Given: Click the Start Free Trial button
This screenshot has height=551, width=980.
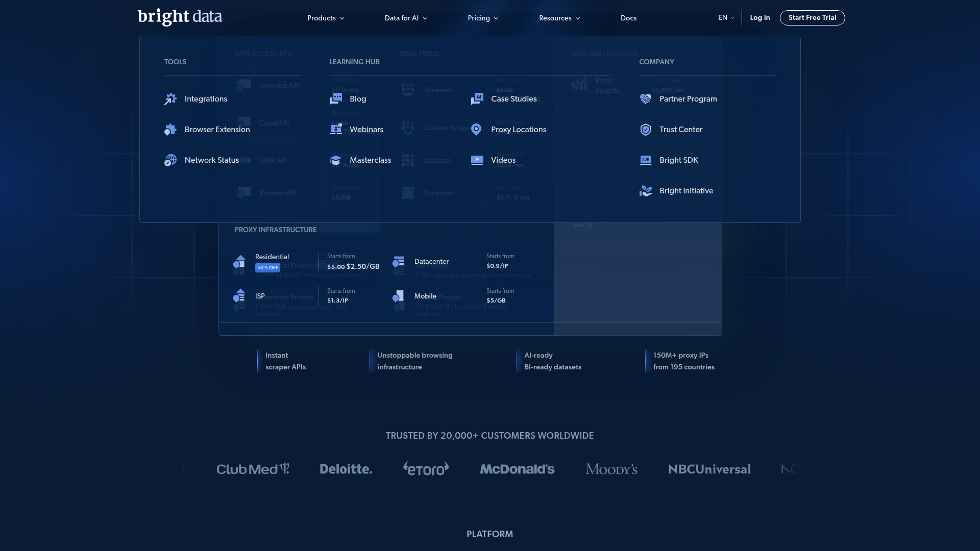Looking at the screenshot, I should (x=812, y=17).
